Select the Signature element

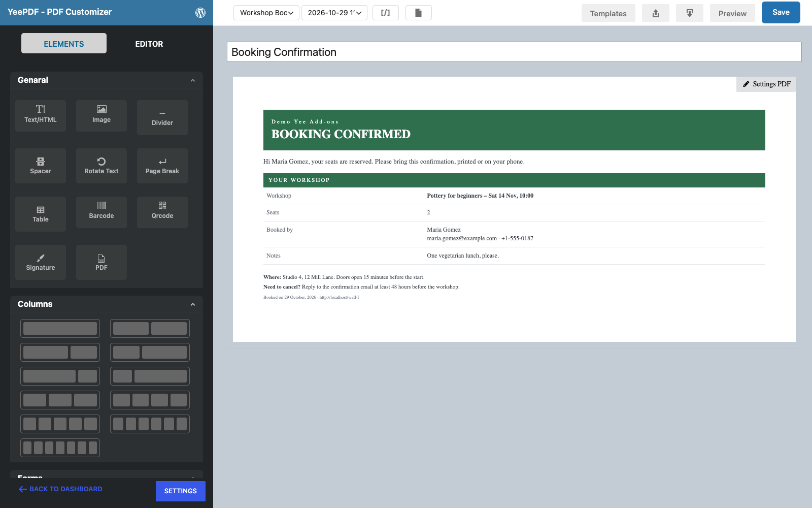41,262
